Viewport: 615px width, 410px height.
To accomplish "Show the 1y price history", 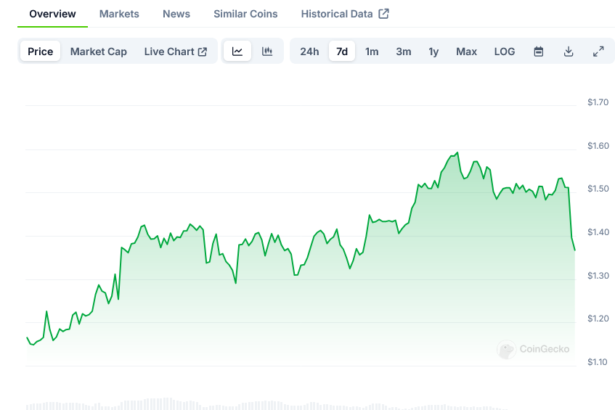I will point(433,51).
